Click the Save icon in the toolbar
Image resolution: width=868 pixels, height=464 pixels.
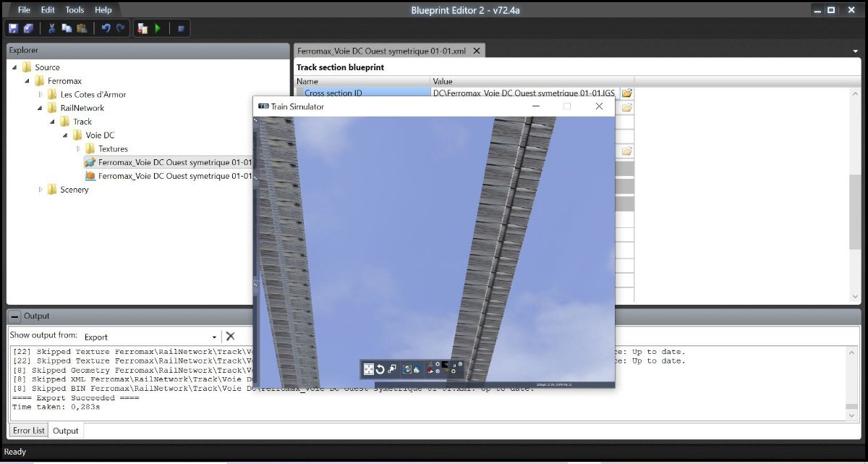[x=13, y=28]
